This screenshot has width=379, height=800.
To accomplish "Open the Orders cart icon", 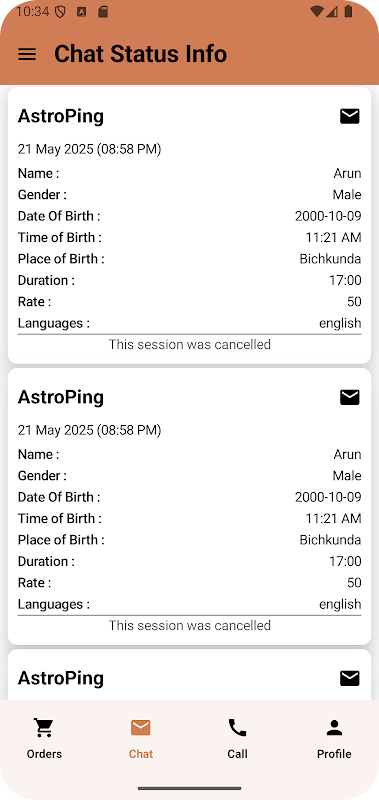I will click(44, 728).
